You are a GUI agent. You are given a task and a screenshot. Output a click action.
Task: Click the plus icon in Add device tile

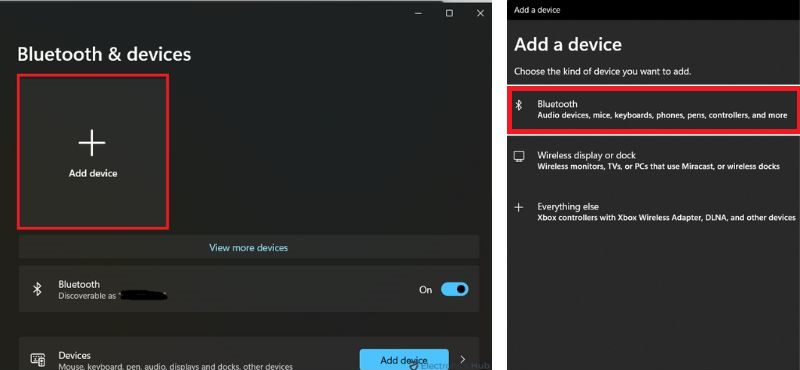92,142
